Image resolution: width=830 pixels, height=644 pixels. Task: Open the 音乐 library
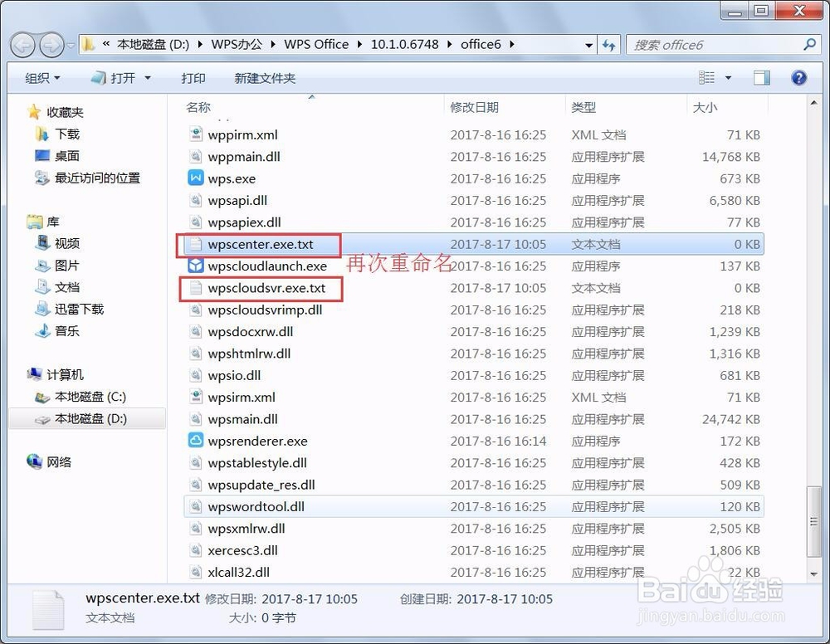(58, 331)
